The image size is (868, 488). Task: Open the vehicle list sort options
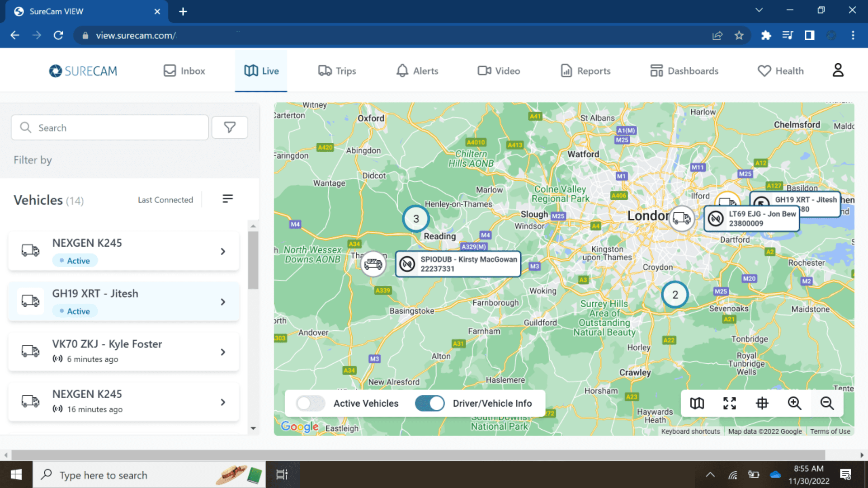point(227,199)
